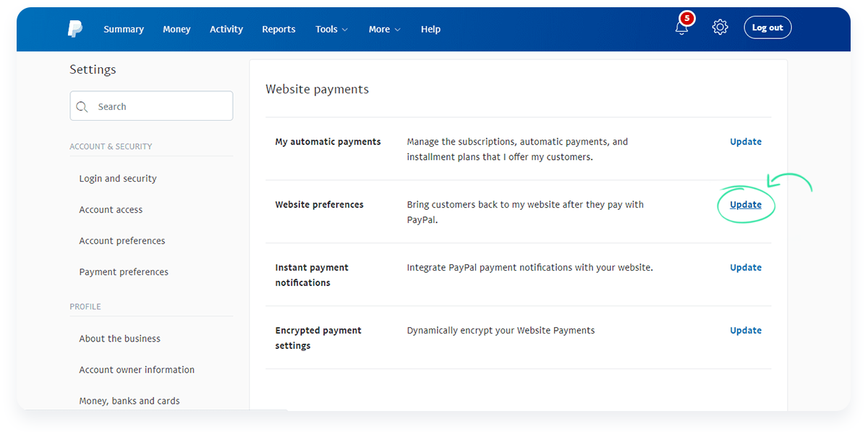Open the settings gear icon
This screenshot has height=432, width=868.
(720, 27)
